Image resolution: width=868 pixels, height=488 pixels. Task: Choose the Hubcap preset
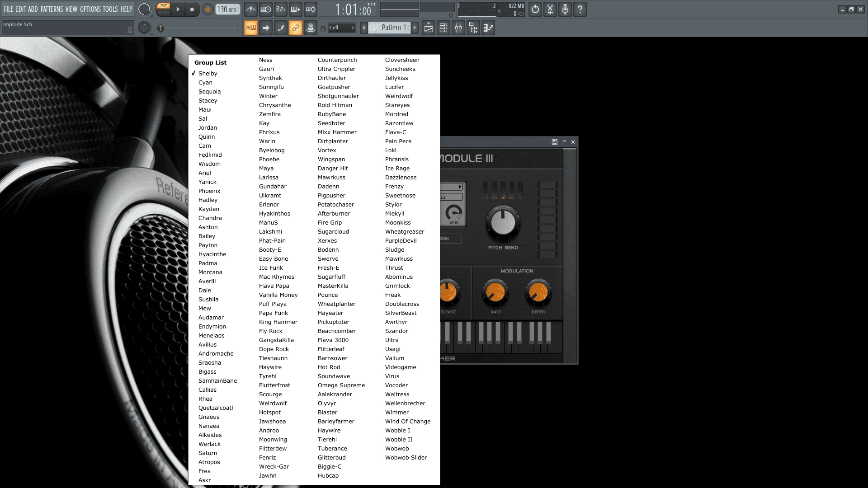(x=328, y=476)
